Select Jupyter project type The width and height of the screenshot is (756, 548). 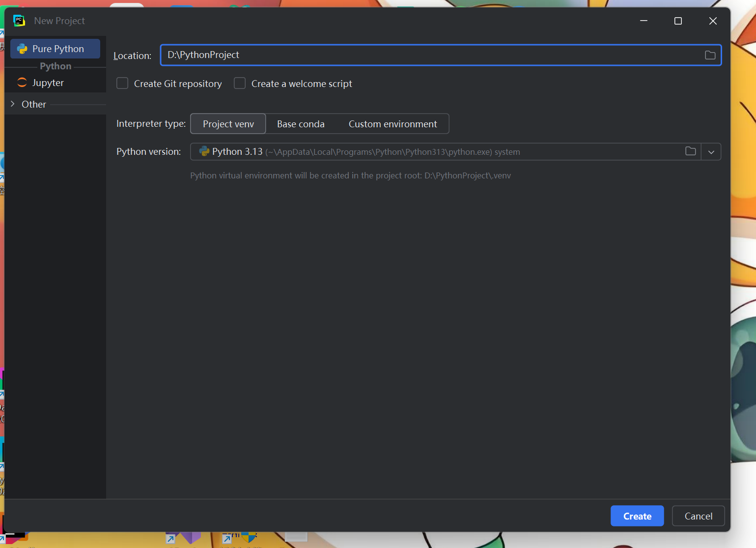(x=55, y=83)
